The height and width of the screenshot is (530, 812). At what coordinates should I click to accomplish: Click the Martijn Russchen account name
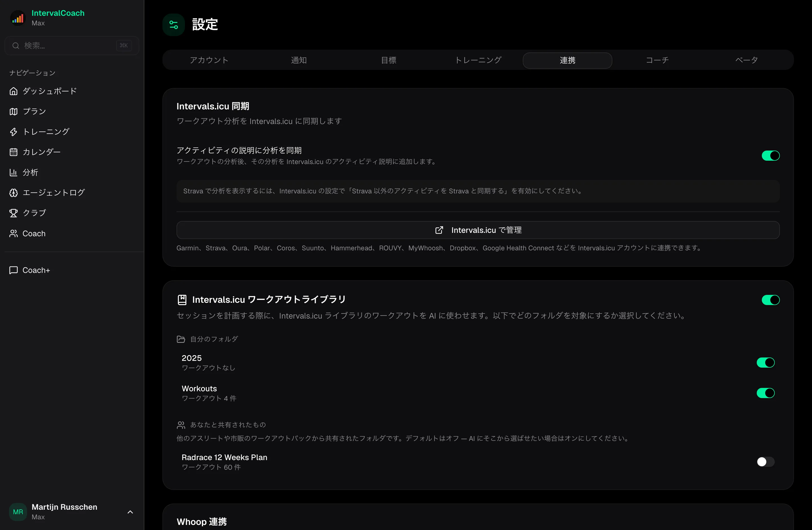65,507
